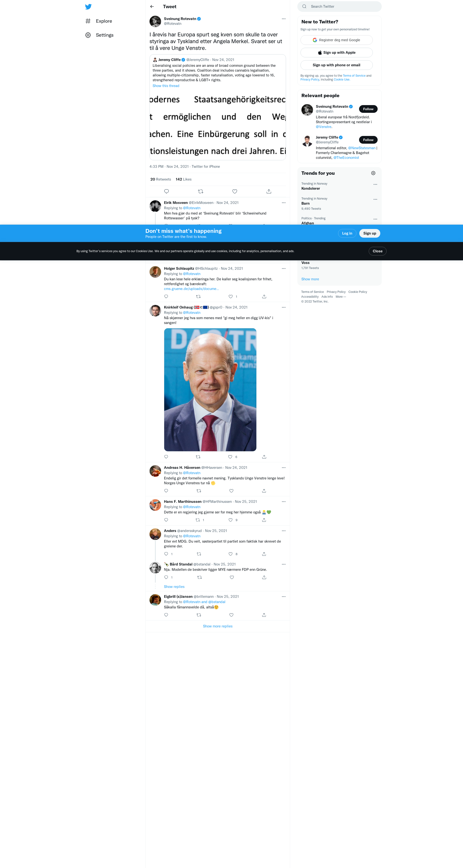The image size is (463, 868).
Task: Open more options on Eirik Mosveen's reply
Action: click(284, 203)
